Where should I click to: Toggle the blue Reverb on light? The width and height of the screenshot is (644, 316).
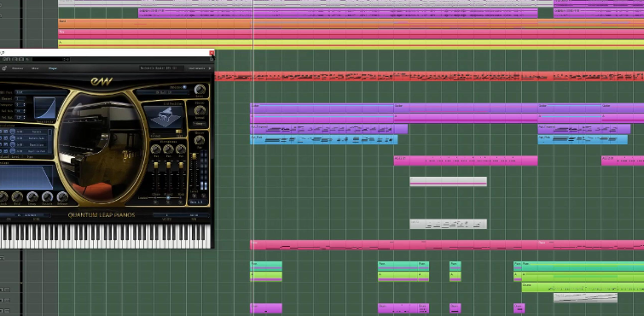(184, 87)
